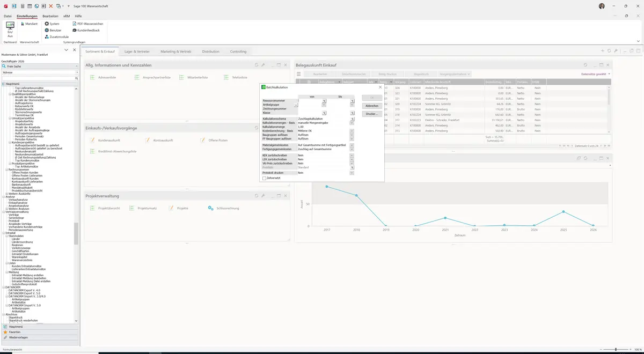Open the Wiedervorlagen section in the sidebar
The image size is (644, 354).
click(x=40, y=337)
